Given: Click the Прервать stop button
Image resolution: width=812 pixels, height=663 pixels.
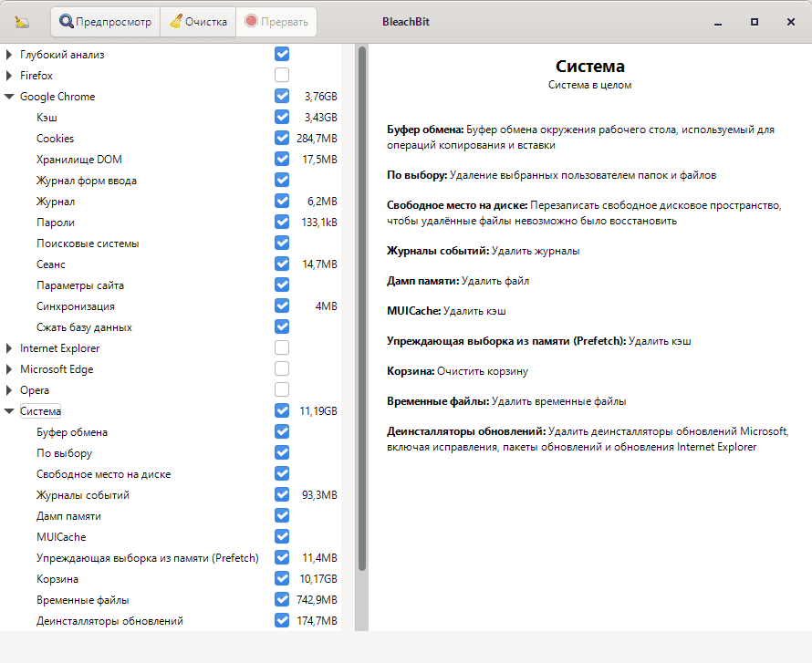Looking at the screenshot, I should coord(276,22).
